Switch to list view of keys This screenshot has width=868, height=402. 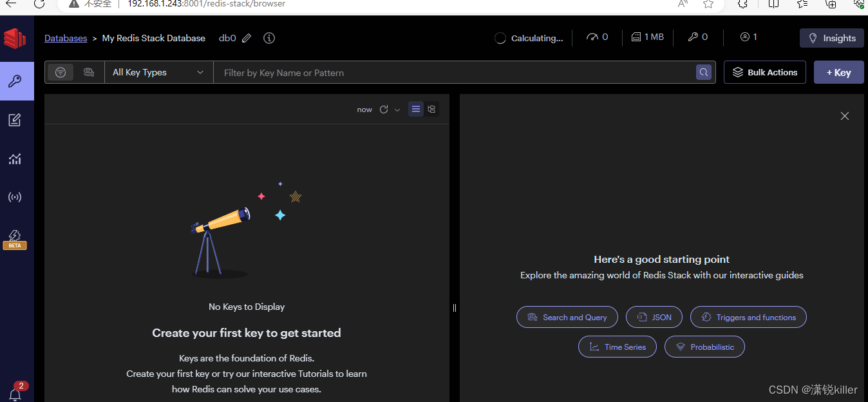(x=416, y=110)
